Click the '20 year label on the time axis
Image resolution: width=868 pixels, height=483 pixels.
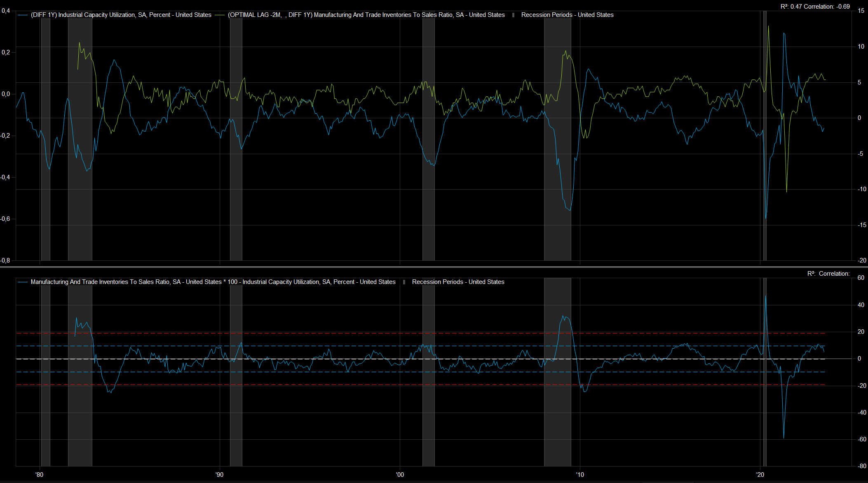coord(760,474)
